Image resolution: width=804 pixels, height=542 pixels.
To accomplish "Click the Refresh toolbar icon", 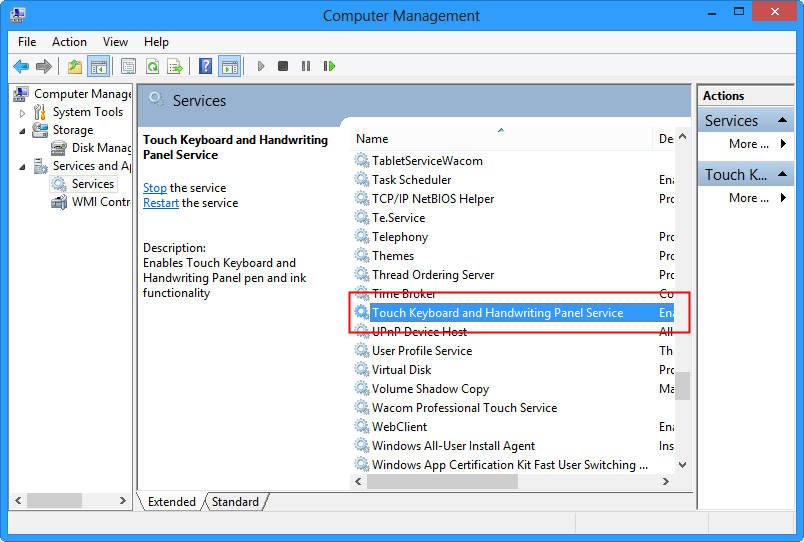I will [x=152, y=67].
